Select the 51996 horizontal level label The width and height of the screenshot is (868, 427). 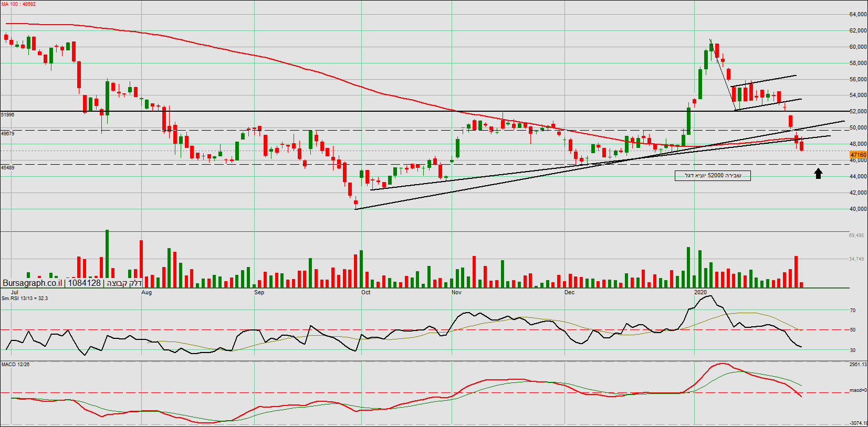[x=8, y=114]
